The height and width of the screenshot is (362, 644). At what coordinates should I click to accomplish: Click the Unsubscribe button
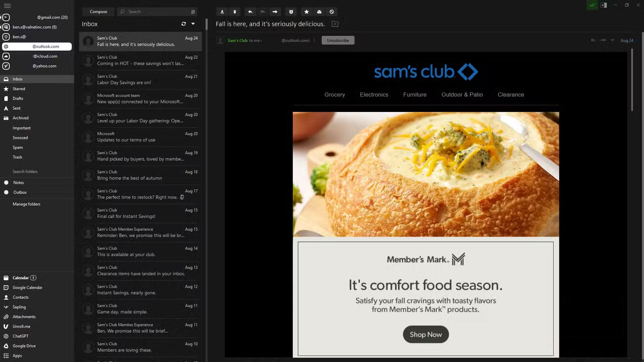point(338,40)
